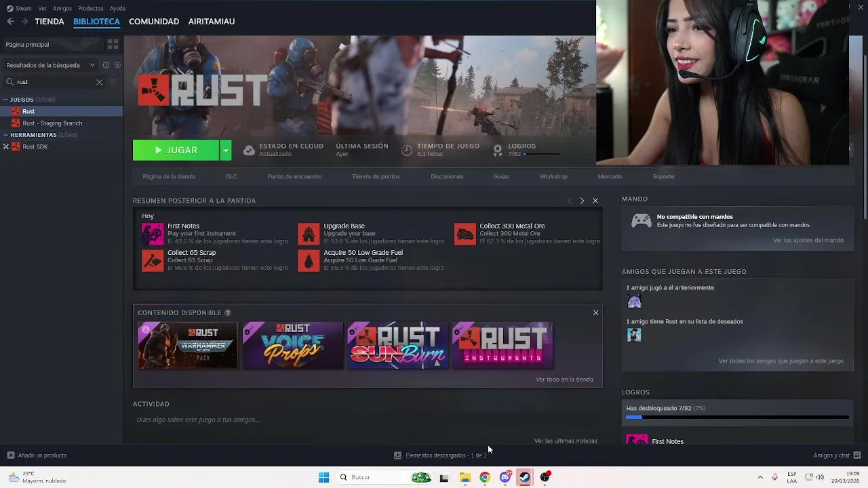Open OBS Studio from taskbar
This screenshot has height=488, width=868.
pyautogui.click(x=545, y=477)
